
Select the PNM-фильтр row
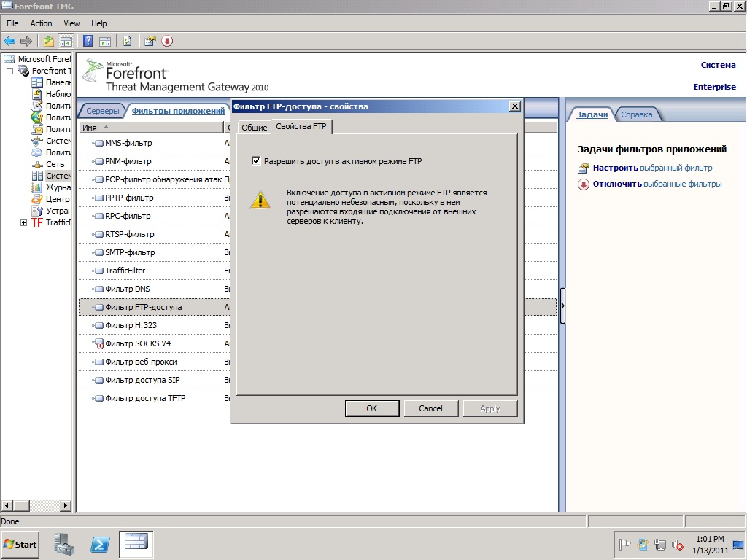155,161
